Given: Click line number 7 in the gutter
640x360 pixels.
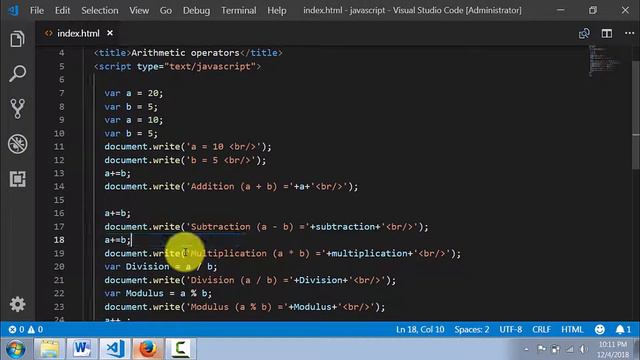Looking at the screenshot, I should [62, 93].
